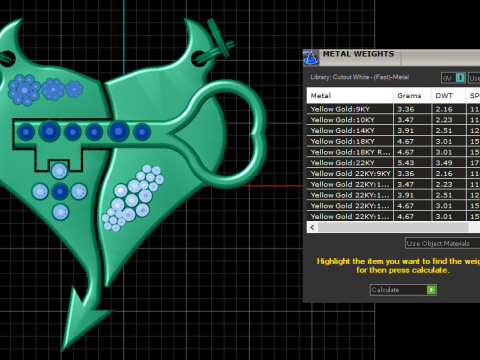Click the METAL WEIGHTS panel title
The height and width of the screenshot is (360, 480).
[x=358, y=54]
